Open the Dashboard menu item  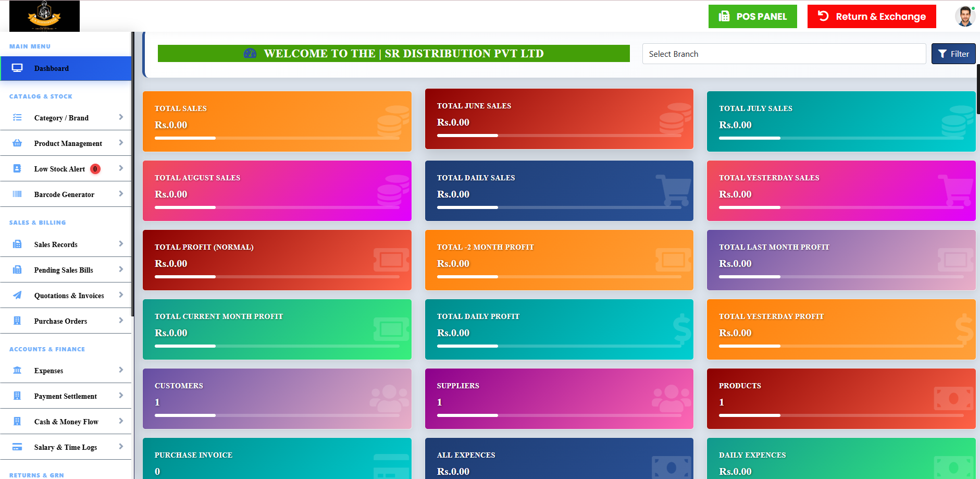pyautogui.click(x=66, y=68)
